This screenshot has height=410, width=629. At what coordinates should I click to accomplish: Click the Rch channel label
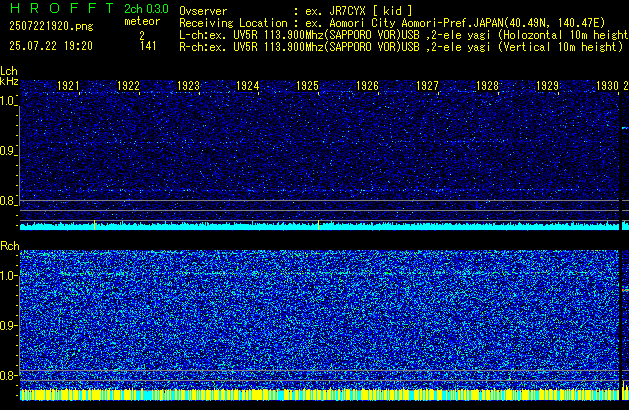coord(10,246)
